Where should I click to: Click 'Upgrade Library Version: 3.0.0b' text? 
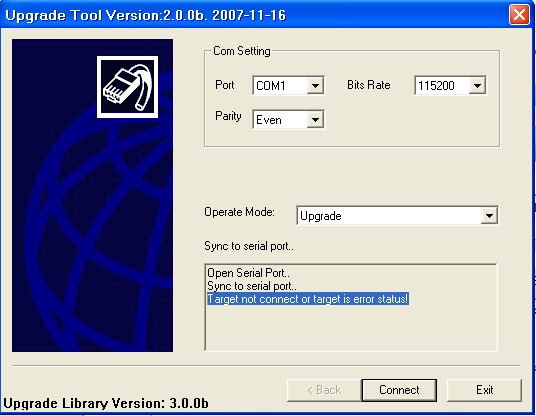[x=106, y=403]
